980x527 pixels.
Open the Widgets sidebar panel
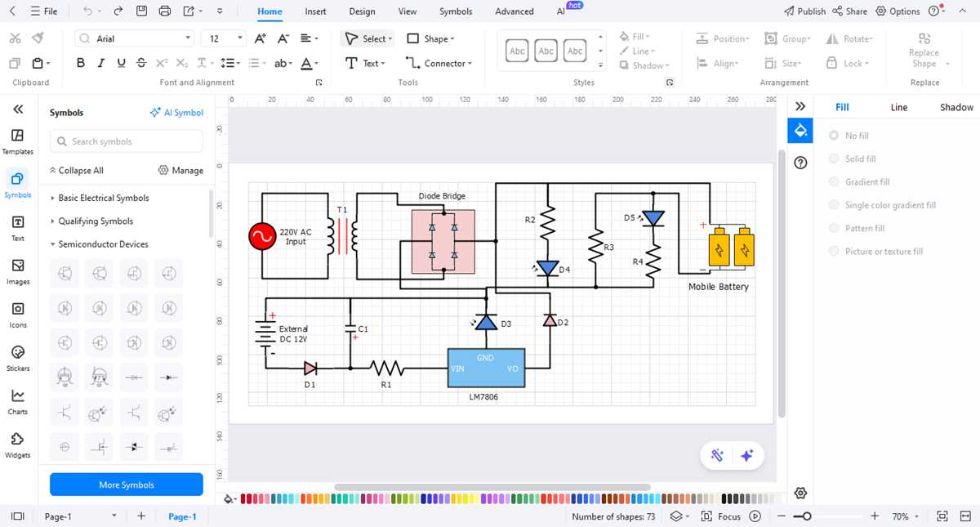pyautogui.click(x=17, y=444)
